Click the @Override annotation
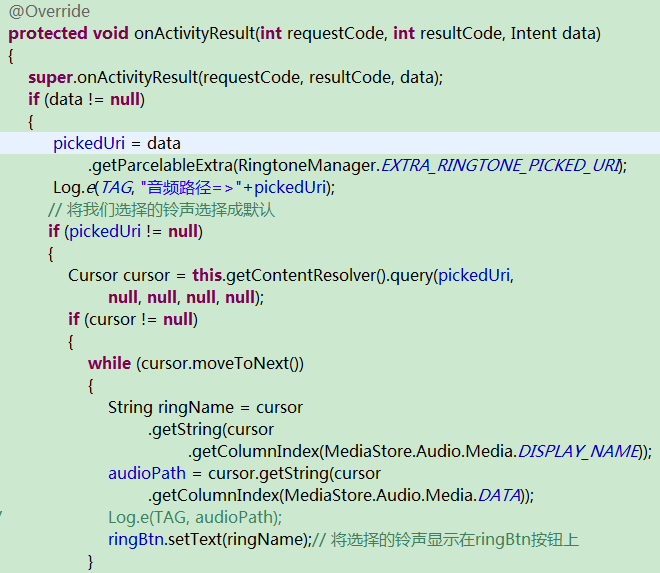 (49, 11)
